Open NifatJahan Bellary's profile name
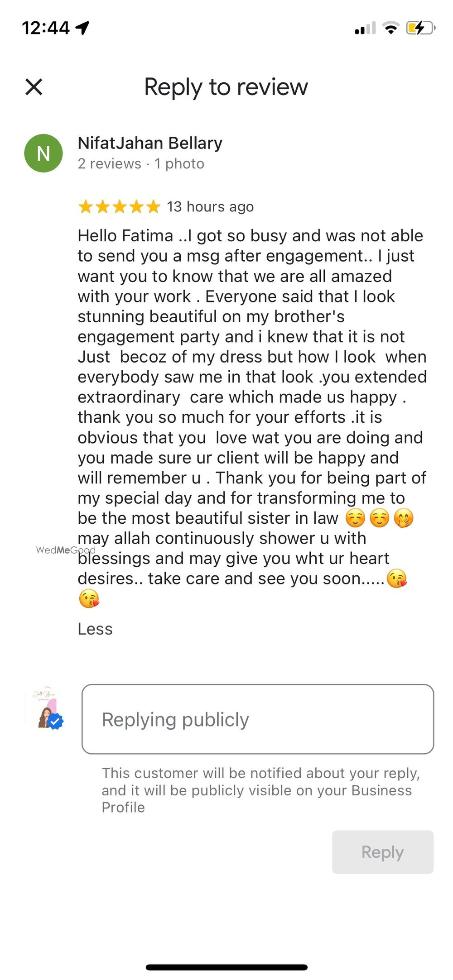Screen dimensions: 453x980 pos(150,143)
